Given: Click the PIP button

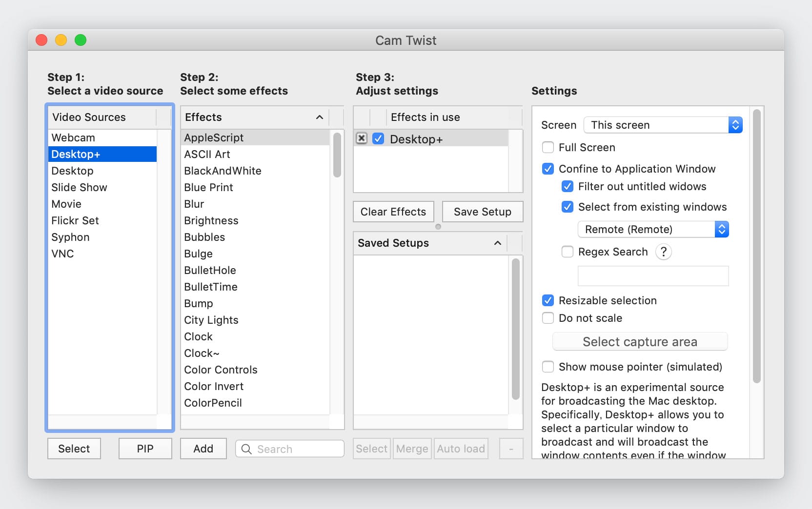Looking at the screenshot, I should click(145, 449).
